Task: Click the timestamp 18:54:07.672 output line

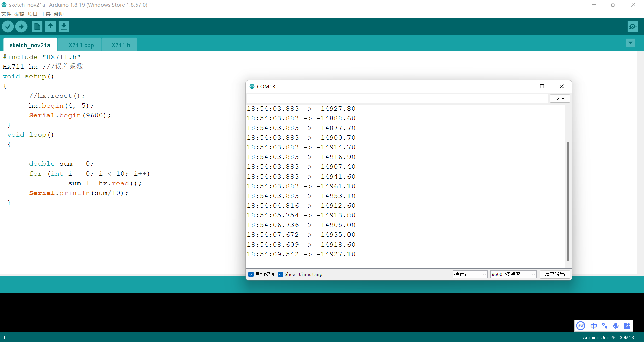Action: tap(301, 235)
